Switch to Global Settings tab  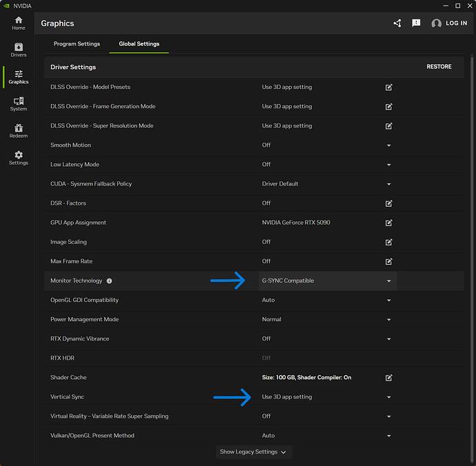tap(139, 43)
